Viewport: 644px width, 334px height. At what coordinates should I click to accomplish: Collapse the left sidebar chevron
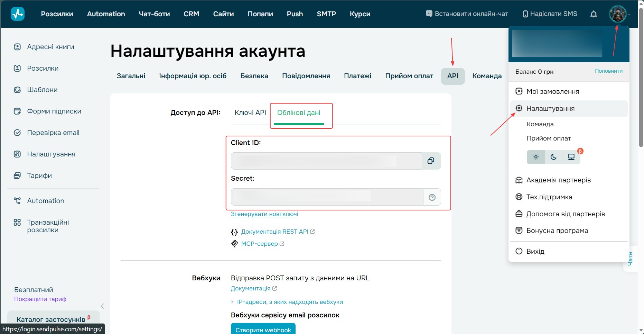click(x=102, y=306)
